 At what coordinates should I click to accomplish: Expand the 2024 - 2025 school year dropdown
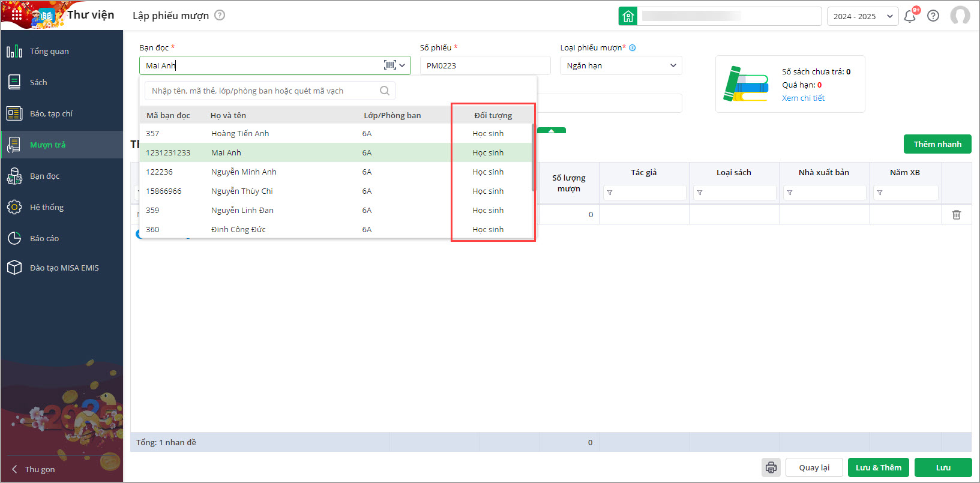pyautogui.click(x=862, y=16)
